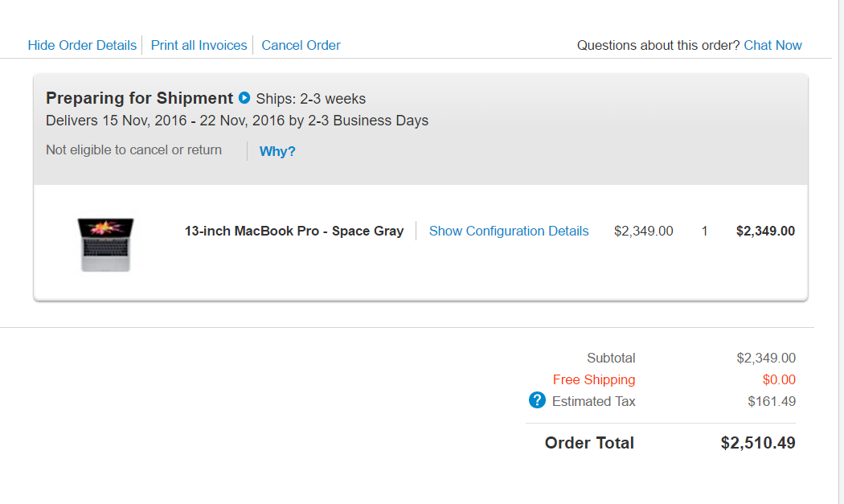Click the Preparing for Shipment heading
844x504 pixels.
coord(139,98)
